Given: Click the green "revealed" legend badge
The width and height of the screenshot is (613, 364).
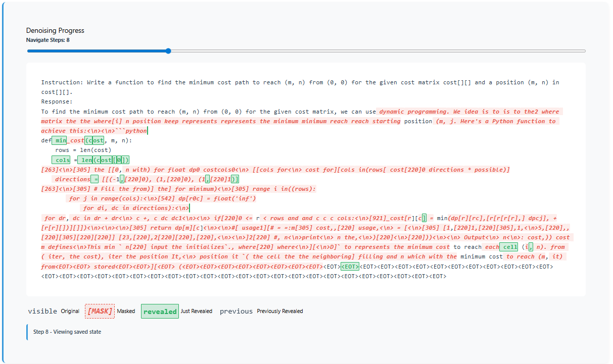Looking at the screenshot, I should (160, 311).
